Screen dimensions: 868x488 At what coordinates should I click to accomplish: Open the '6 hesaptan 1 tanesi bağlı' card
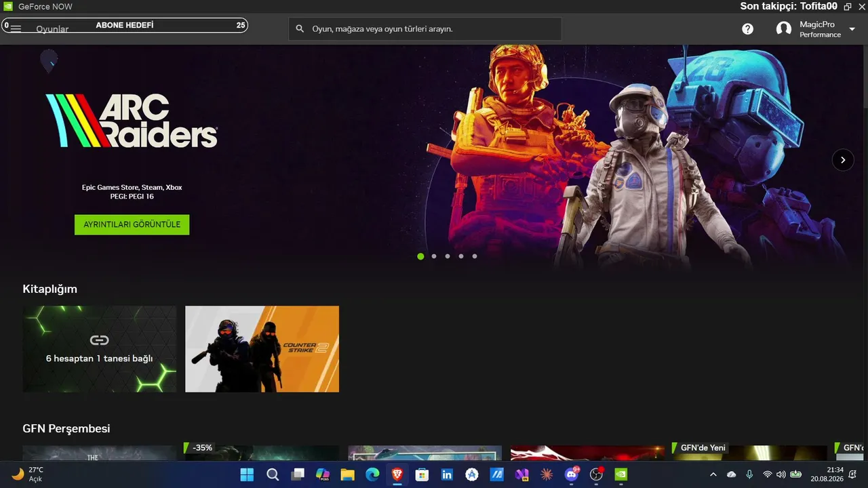tap(99, 348)
